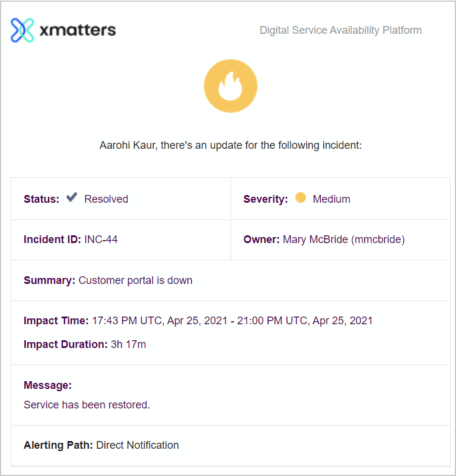Image resolution: width=456 pixels, height=476 pixels.
Task: Click the Digital Service Availability Platform tagline
Action: click(x=340, y=30)
